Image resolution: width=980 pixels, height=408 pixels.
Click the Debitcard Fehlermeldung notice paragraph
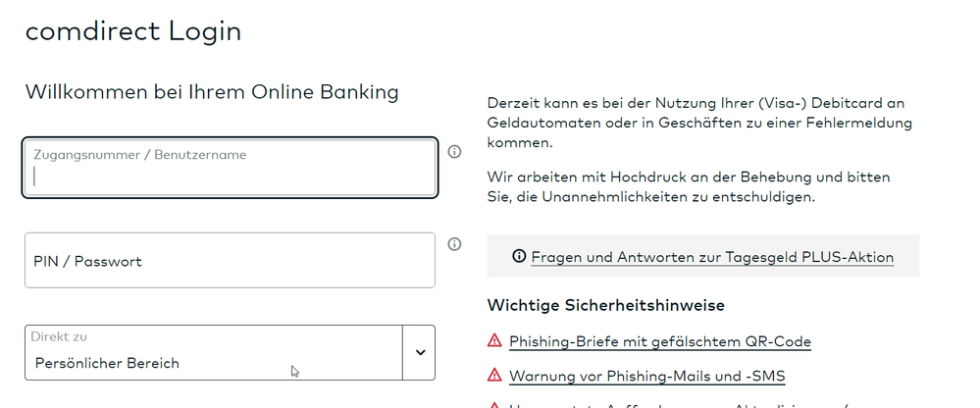[700, 123]
